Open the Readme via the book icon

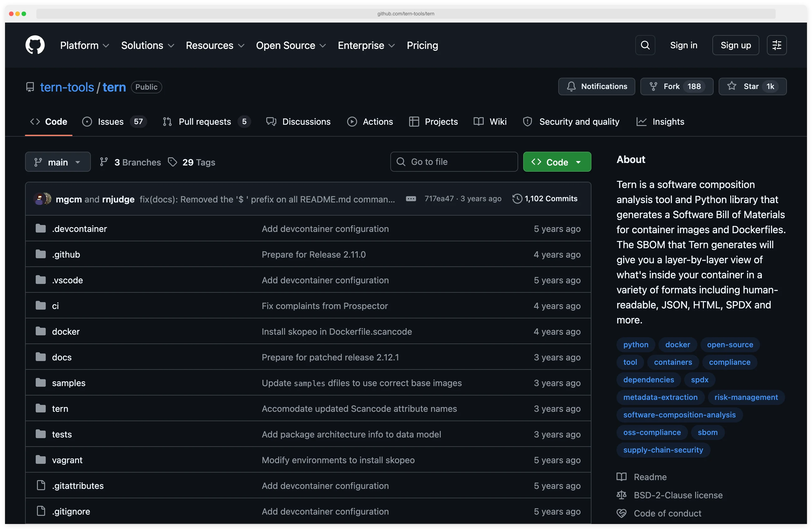[x=622, y=477]
